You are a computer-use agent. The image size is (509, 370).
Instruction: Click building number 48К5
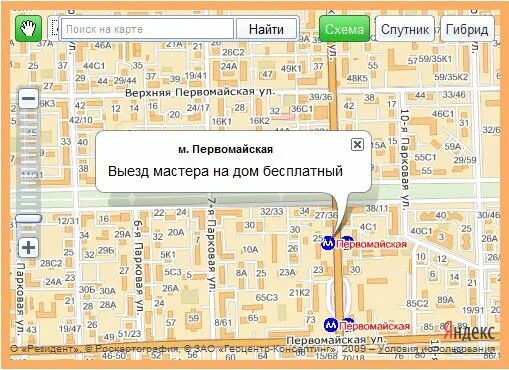point(357,78)
